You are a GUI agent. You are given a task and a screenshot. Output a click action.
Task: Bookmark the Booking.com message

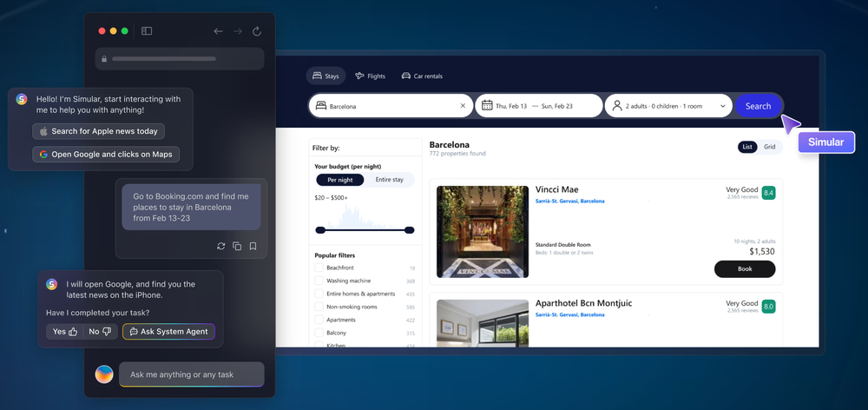(x=253, y=246)
